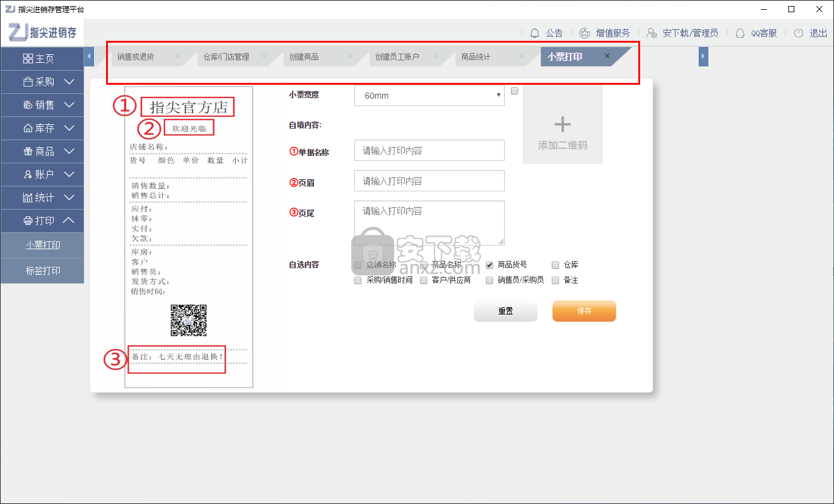
Task: Click the 退出 link text
Action: pos(818,33)
